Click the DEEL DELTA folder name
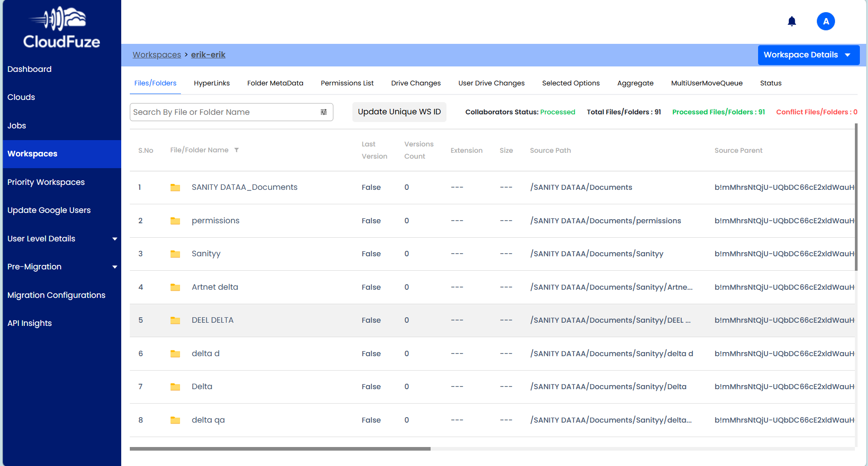868x466 pixels. [212, 320]
